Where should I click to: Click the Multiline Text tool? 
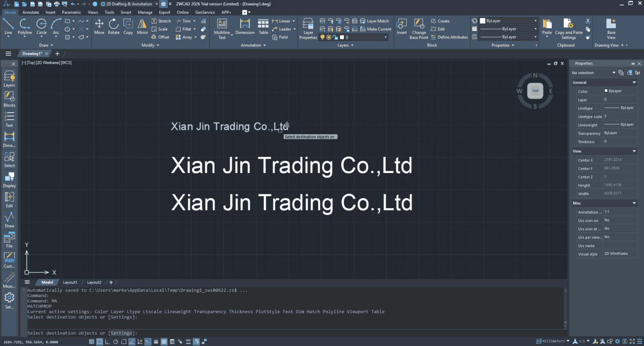(x=222, y=28)
